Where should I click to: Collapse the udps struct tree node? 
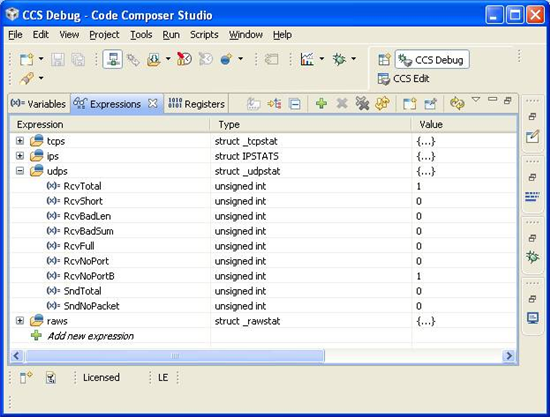click(x=20, y=171)
